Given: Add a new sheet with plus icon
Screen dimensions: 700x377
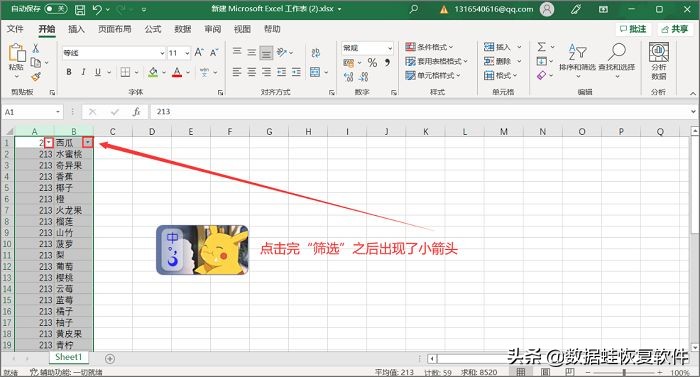Looking at the screenshot, I should [x=110, y=358].
